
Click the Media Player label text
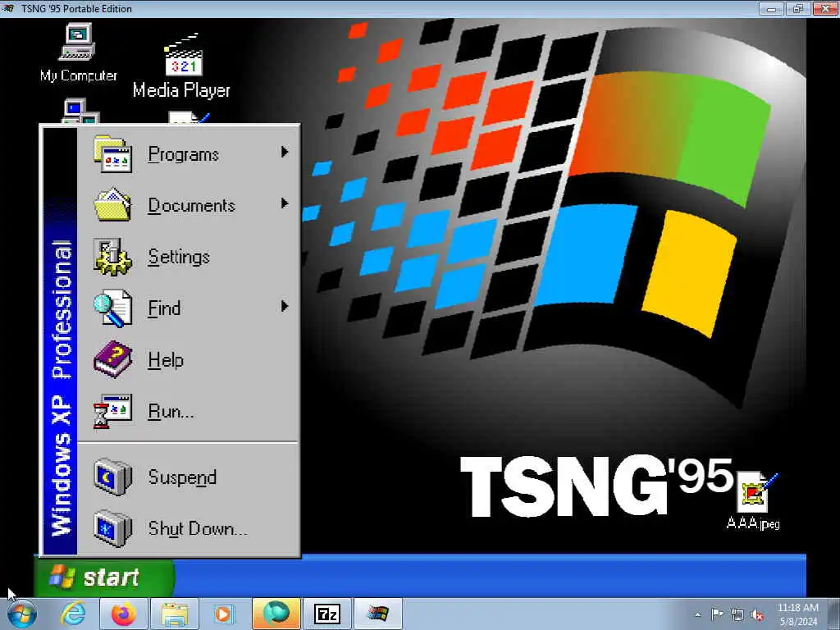(181, 90)
